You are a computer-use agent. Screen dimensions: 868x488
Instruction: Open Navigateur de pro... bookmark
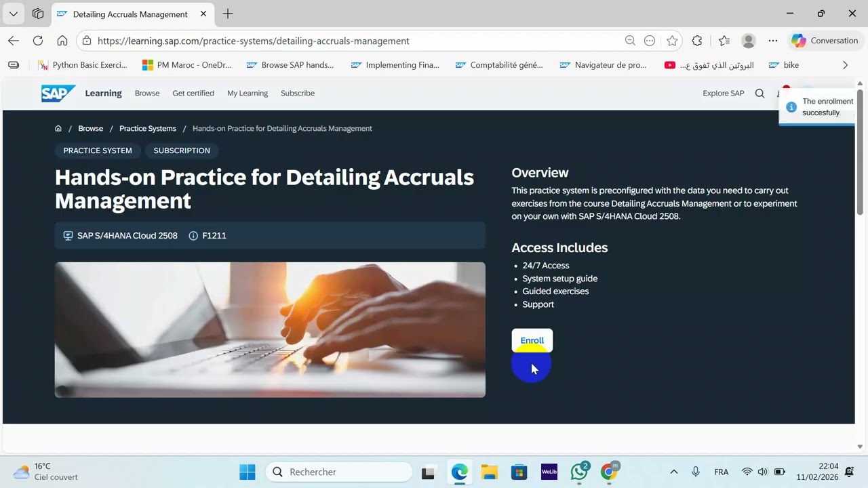(x=604, y=65)
